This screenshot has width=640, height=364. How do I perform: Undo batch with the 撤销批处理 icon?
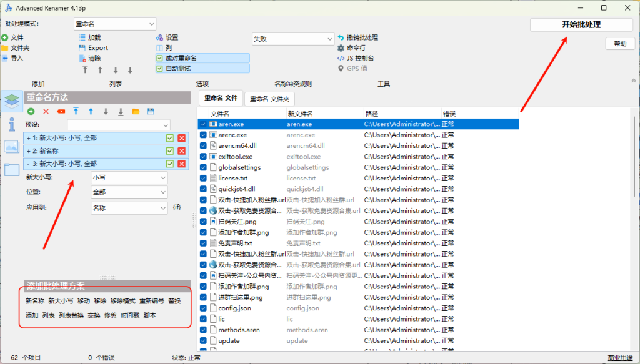pos(361,37)
